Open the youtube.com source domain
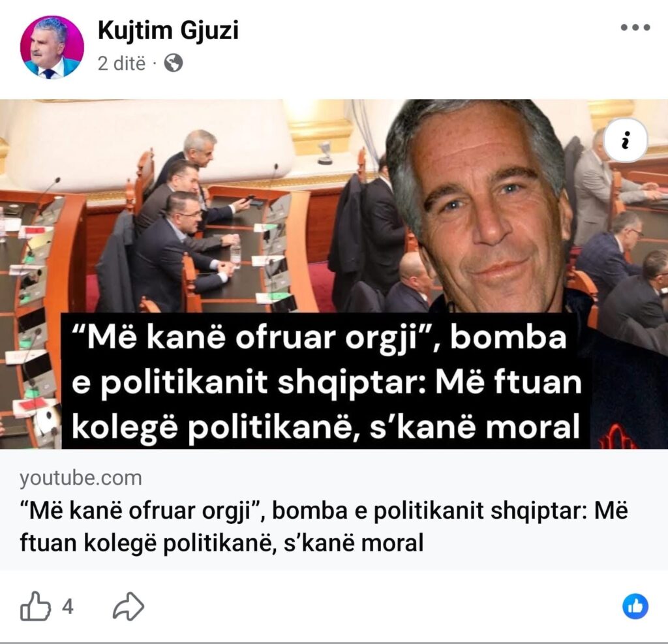 [x=80, y=478]
